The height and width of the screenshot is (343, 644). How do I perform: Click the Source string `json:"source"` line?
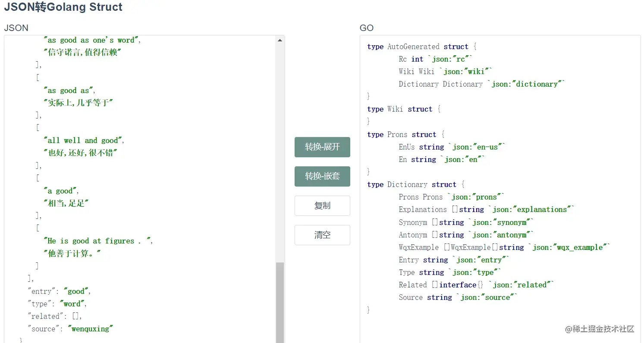tap(458, 297)
